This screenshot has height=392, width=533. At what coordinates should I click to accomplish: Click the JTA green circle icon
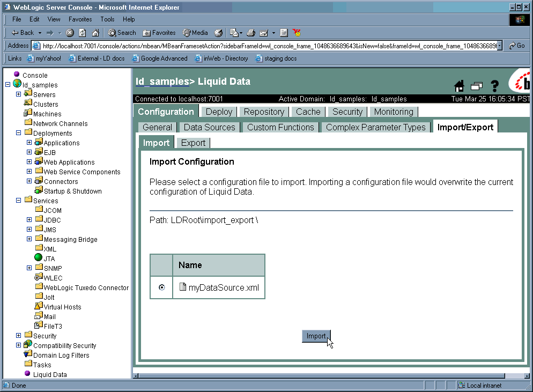point(39,257)
